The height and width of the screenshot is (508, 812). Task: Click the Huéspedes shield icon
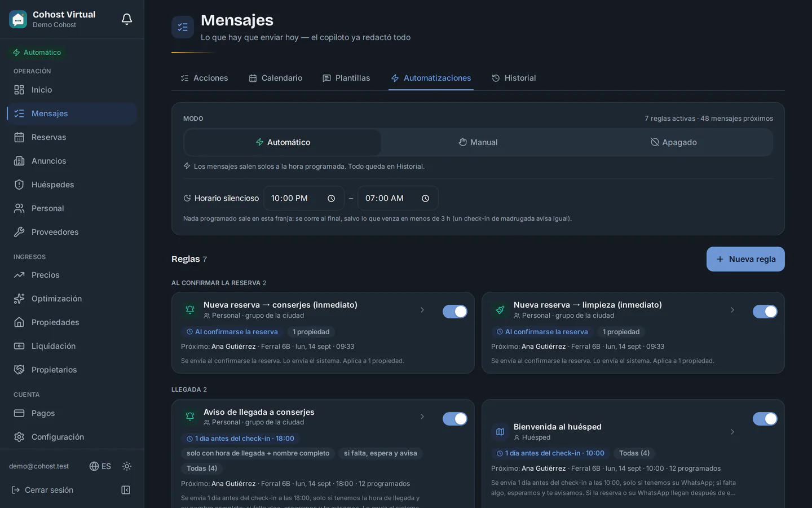[19, 185]
